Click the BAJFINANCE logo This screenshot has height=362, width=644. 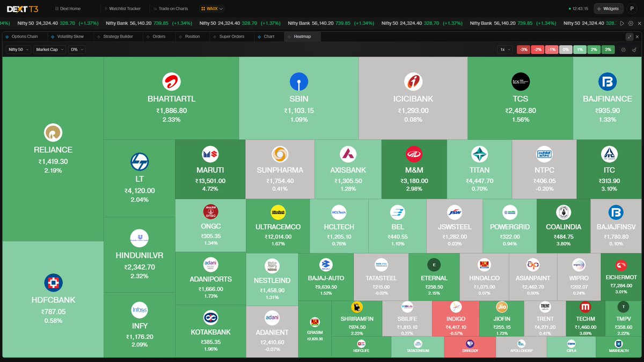[x=608, y=82]
